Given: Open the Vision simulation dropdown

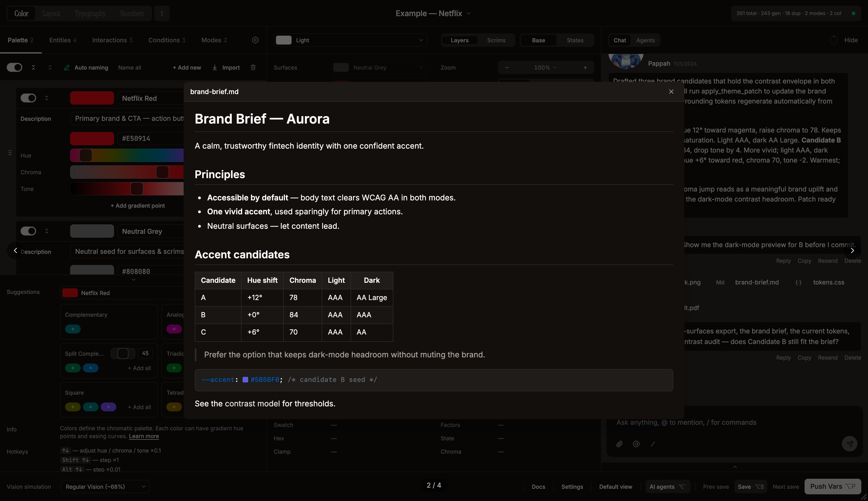Looking at the screenshot, I should coord(105,487).
